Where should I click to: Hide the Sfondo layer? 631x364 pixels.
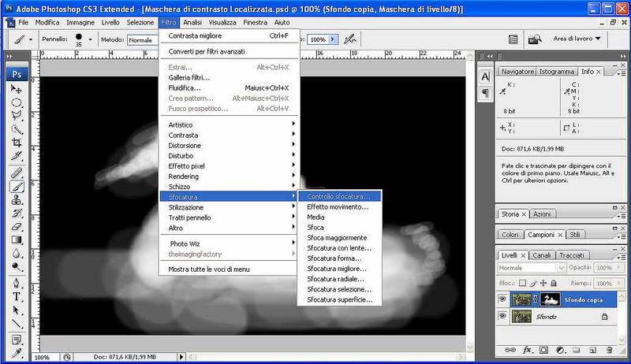[x=502, y=316]
